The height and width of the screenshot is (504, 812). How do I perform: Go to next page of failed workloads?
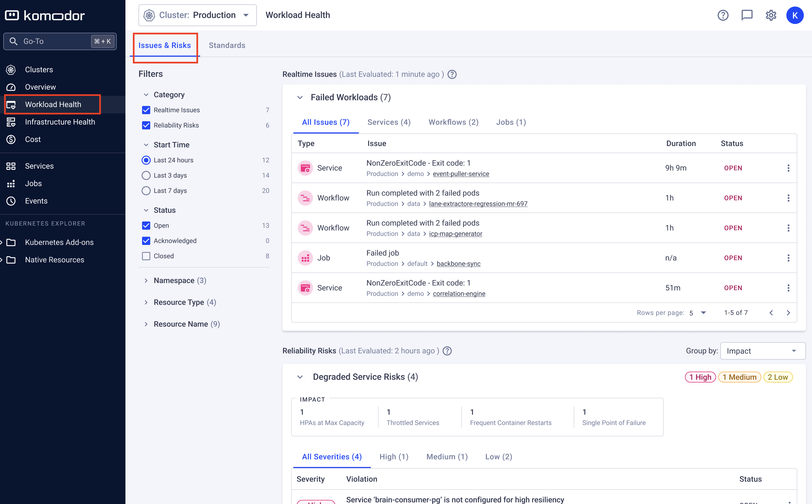point(788,313)
